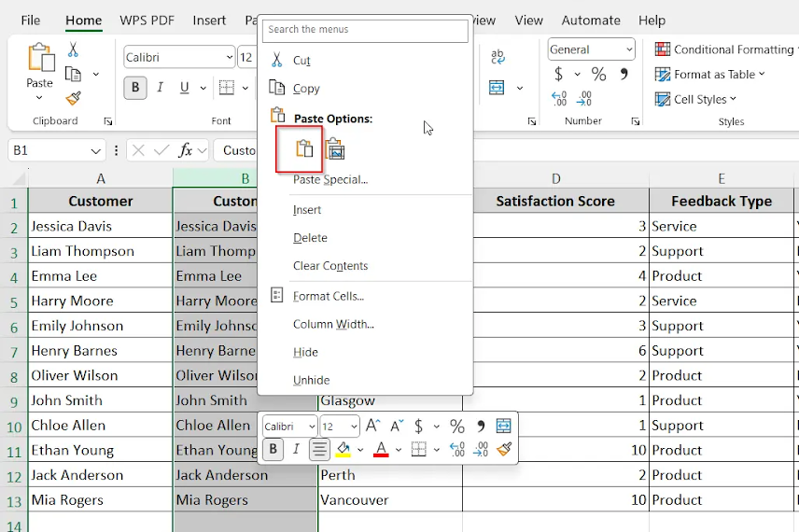The height and width of the screenshot is (532, 799).
Task: Apply Accounting Number Format dollar icon in ribbon
Action: (x=558, y=75)
